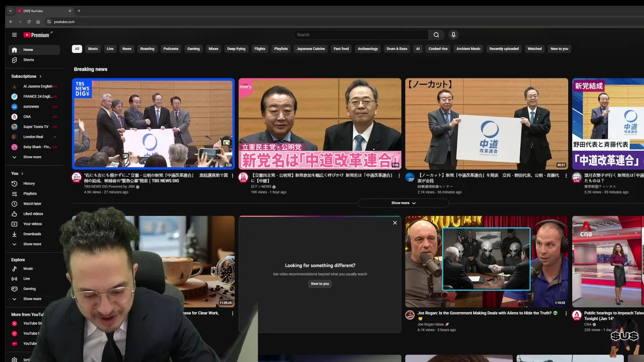Screen dimensions: 644x362
Task: Open options for the 時事通信 ノーカット video
Action: (566, 176)
